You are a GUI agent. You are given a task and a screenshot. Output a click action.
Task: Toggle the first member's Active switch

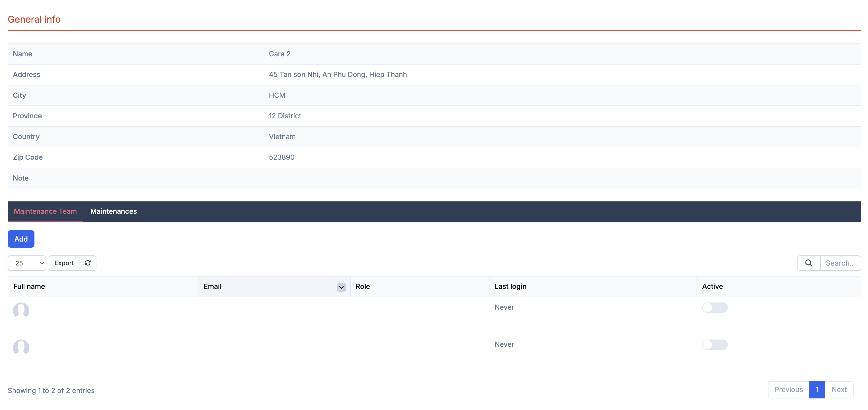(714, 308)
